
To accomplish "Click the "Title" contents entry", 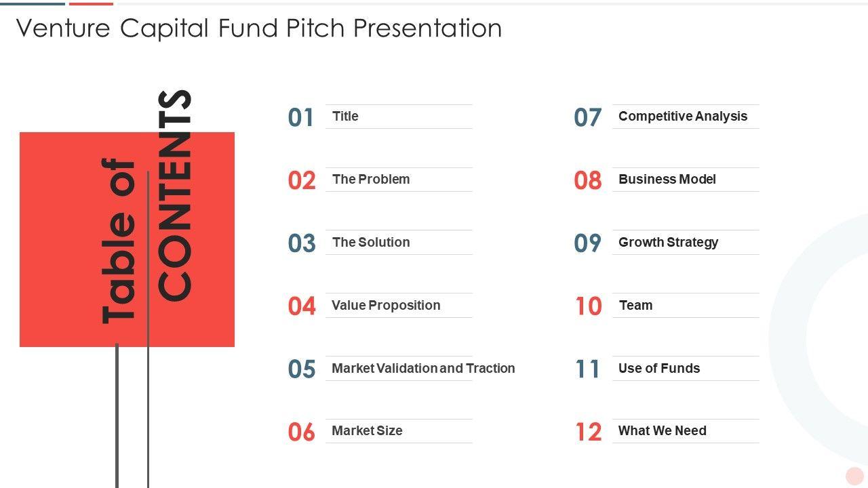I will click(x=345, y=117).
